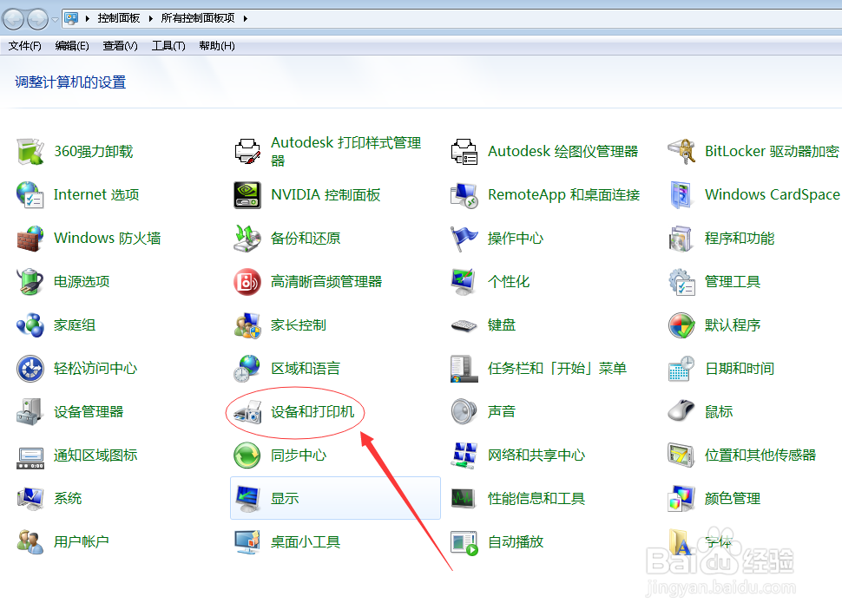This screenshot has width=842, height=616.
Task: Click the 自动播放 icon
Action: (464, 542)
